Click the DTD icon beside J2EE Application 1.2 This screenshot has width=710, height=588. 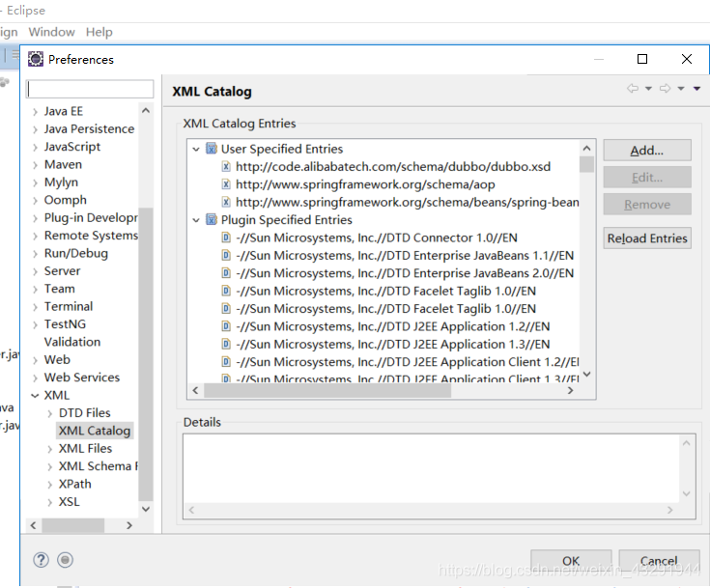click(226, 326)
